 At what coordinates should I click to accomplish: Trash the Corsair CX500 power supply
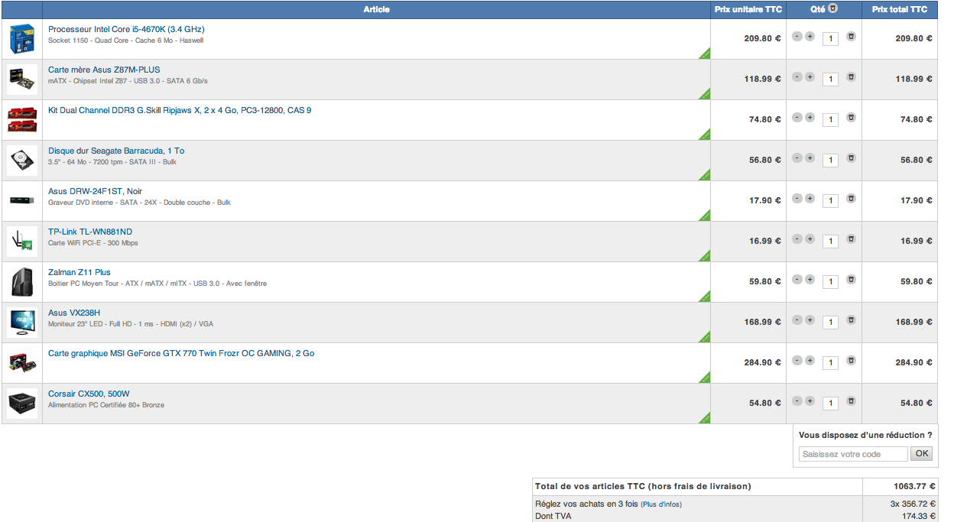pos(851,401)
